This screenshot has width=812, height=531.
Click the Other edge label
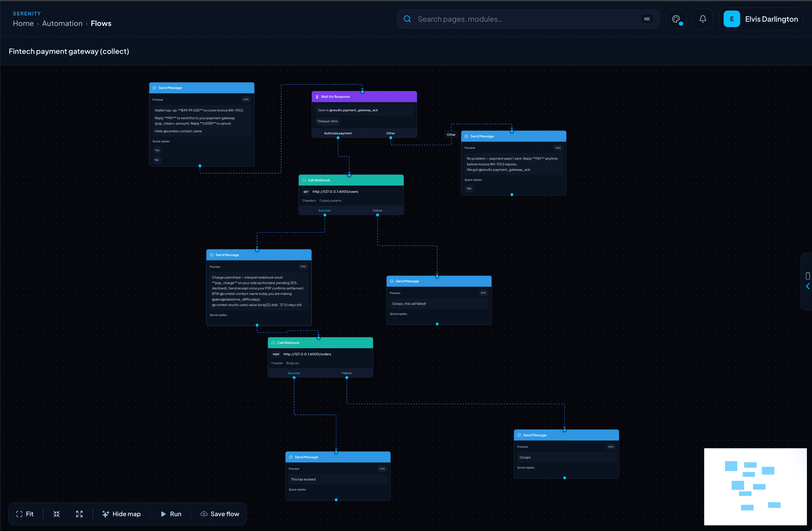pos(451,134)
